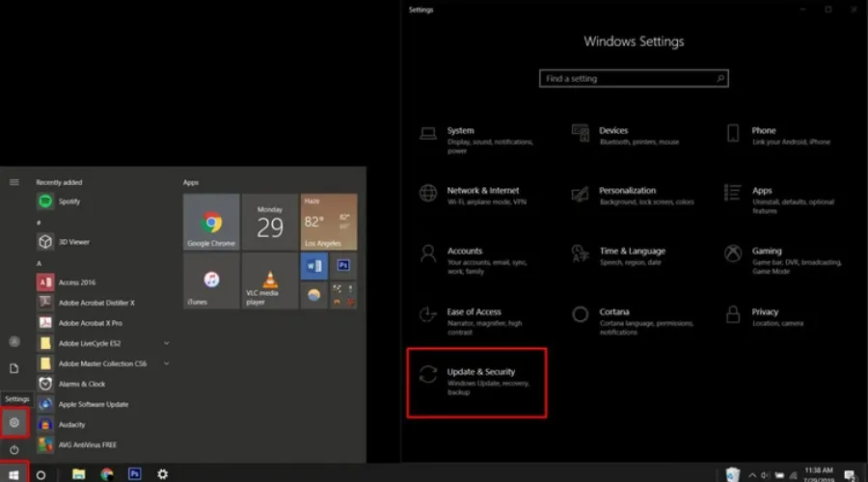The height and width of the screenshot is (482, 868).
Task: Open the Personalization settings
Action: click(x=627, y=195)
